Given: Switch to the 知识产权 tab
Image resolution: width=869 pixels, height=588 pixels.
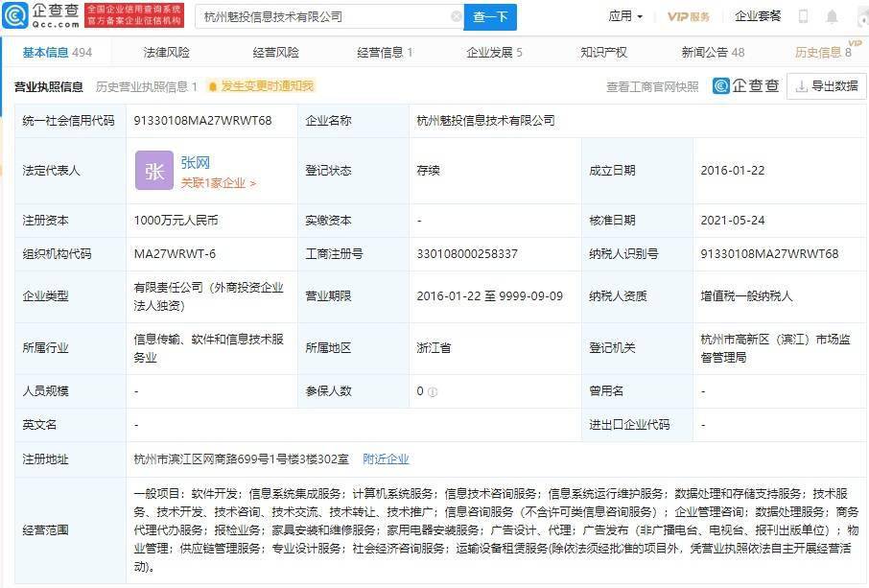Looking at the screenshot, I should pyautogui.click(x=603, y=53).
